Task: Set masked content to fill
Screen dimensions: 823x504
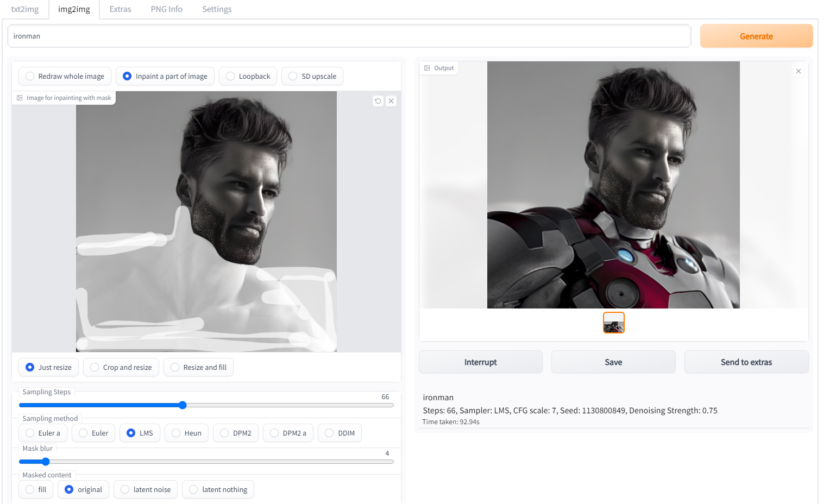Action: [x=36, y=489]
